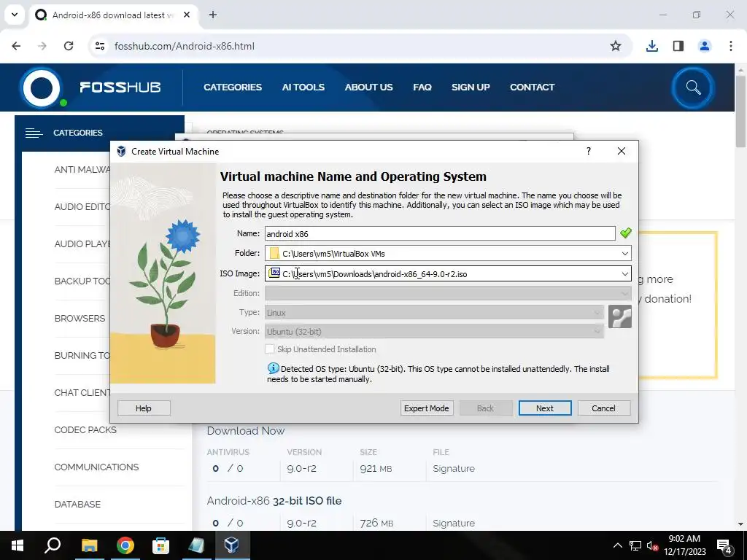The height and width of the screenshot is (560, 747).
Task: Open DATABASE category in sidebar
Action: [x=77, y=504]
